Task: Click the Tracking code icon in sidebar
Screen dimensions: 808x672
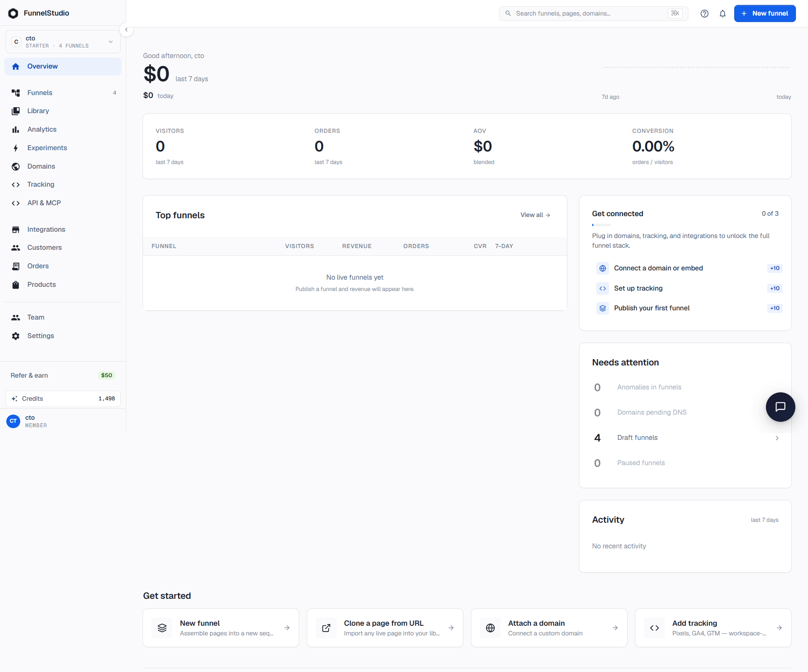Action: pos(16,185)
